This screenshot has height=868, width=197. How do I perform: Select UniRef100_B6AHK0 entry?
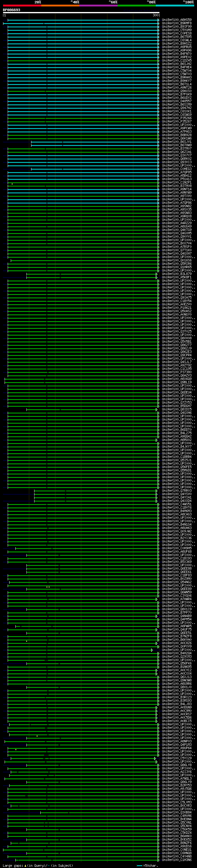pos(177,836)
